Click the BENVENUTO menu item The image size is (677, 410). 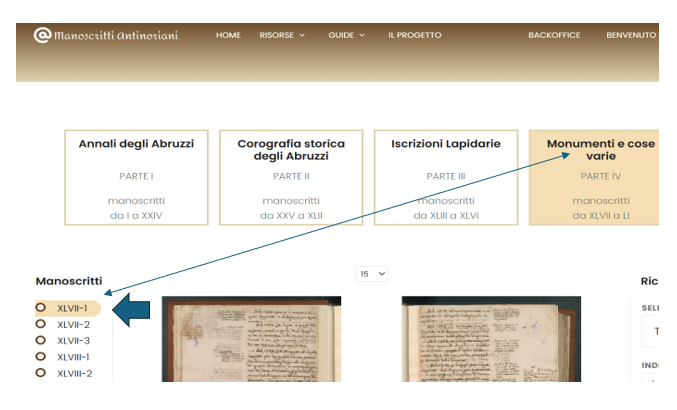pyautogui.click(x=631, y=35)
